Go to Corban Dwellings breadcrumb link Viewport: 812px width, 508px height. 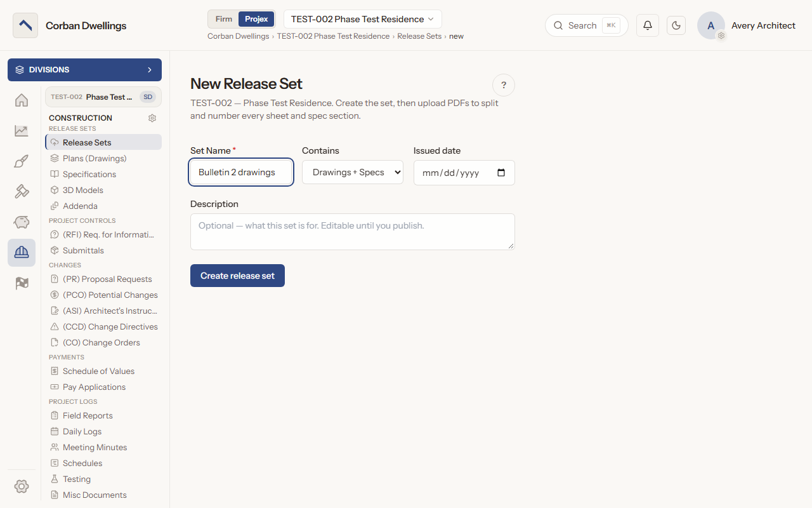239,36
